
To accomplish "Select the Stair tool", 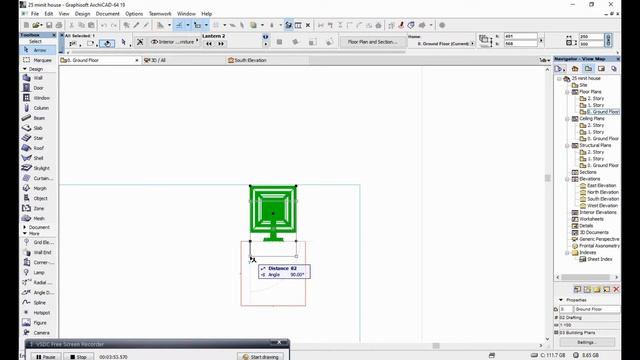I will click(38, 138).
